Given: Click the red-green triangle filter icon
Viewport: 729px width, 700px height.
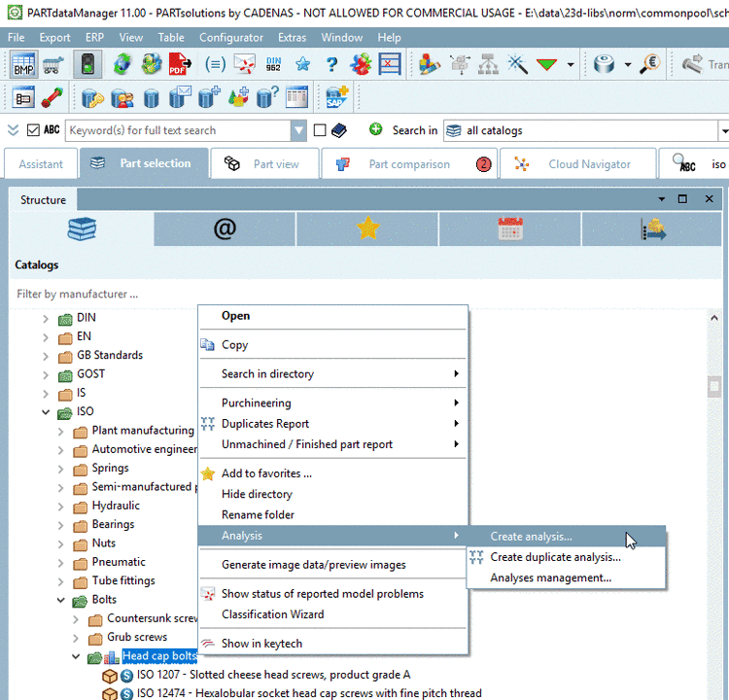Looking at the screenshot, I should [546, 64].
